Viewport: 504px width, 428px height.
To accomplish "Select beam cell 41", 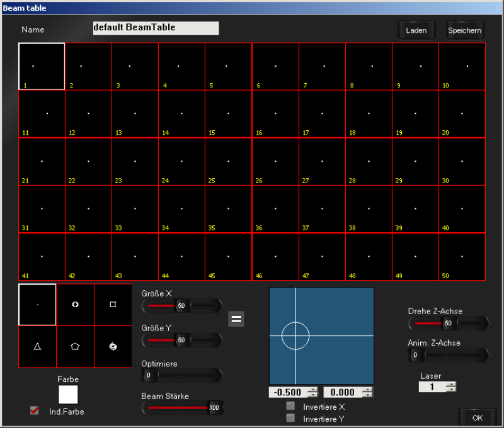I will click(42, 257).
